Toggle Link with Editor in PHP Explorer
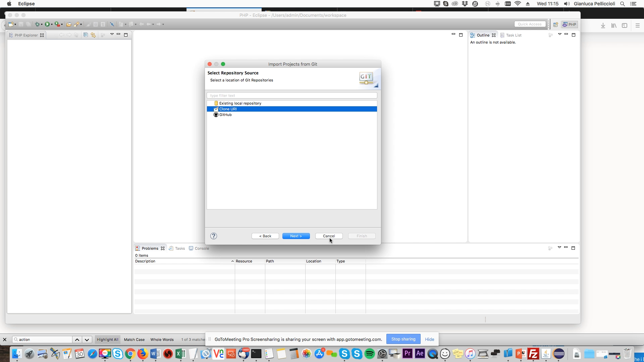 [x=93, y=35]
